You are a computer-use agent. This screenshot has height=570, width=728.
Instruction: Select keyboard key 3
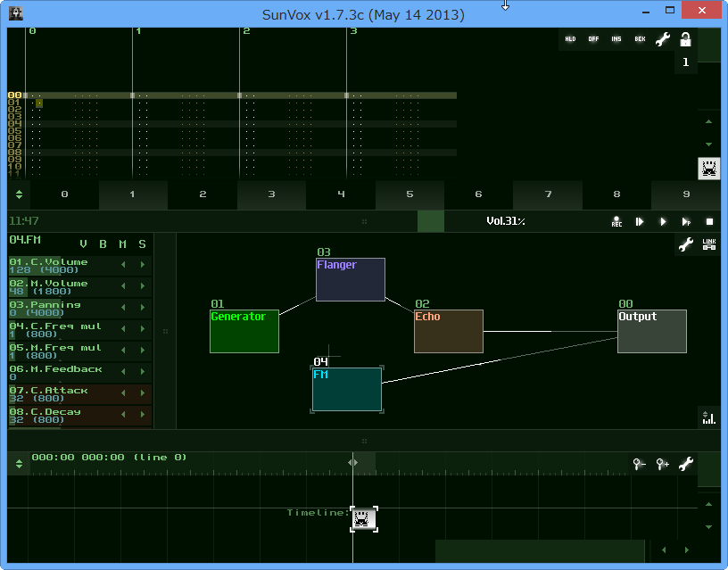(271, 194)
